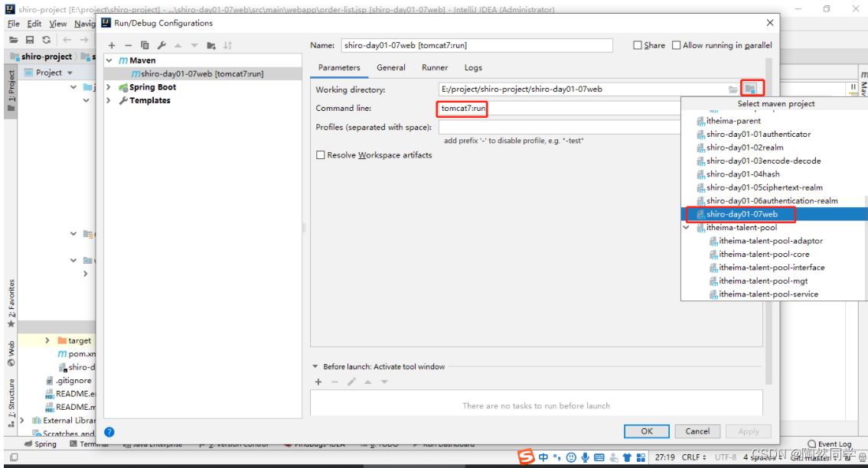Switch to the Logs tab
The width and height of the screenshot is (868, 468).
[473, 67]
